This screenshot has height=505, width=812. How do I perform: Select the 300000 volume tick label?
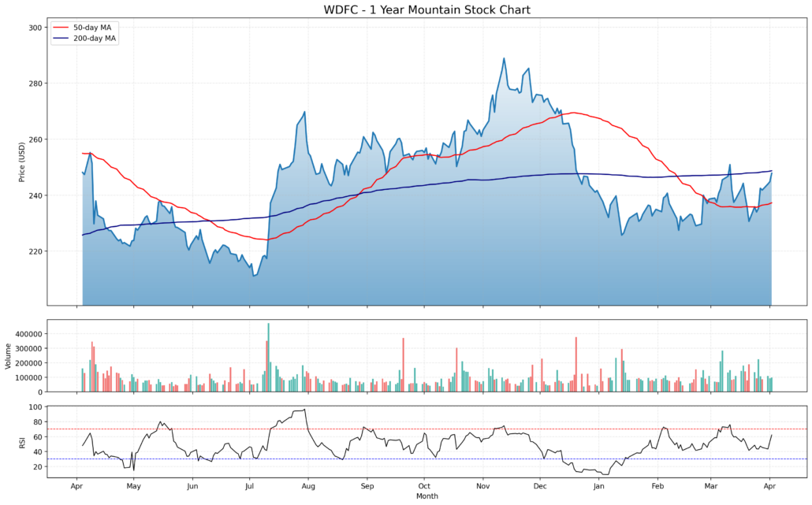[x=28, y=348]
